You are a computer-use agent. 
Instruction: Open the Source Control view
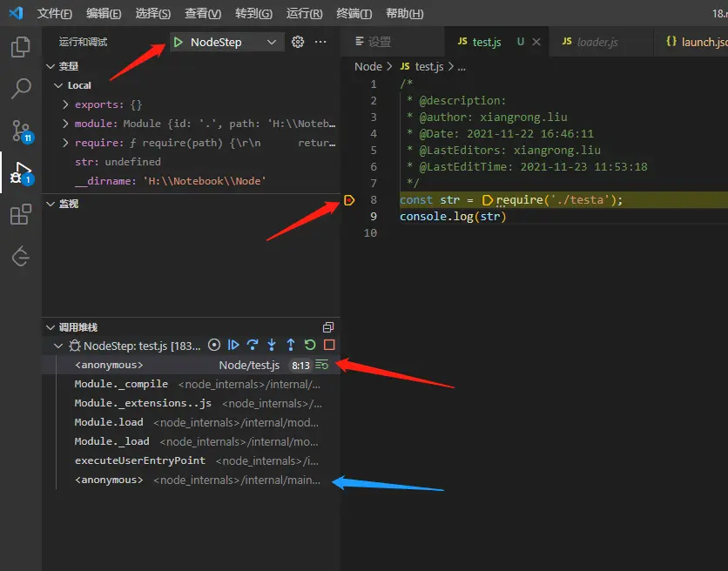pyautogui.click(x=21, y=131)
